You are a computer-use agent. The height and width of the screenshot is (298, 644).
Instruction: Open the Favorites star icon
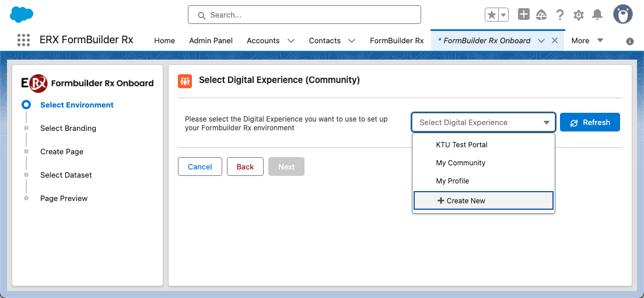point(491,15)
